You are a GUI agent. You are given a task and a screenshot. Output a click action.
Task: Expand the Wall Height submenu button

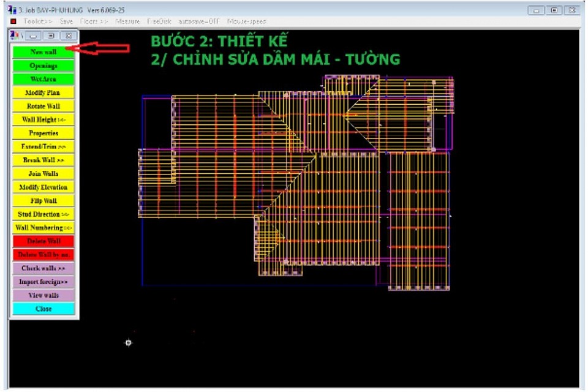(x=43, y=119)
